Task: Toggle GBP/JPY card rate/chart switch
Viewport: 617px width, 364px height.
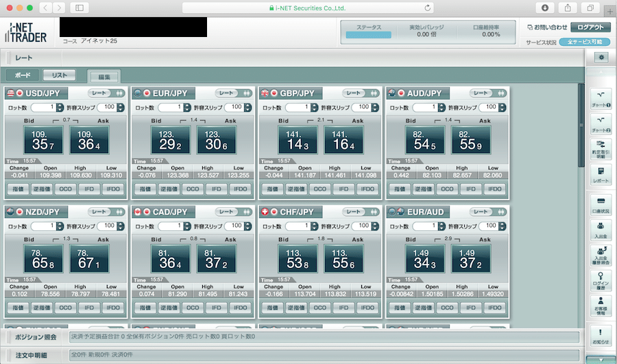Action: [361, 93]
